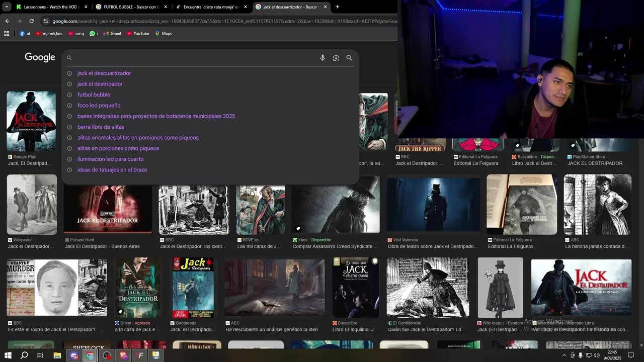Open Escape Hunt Buenos Aires image result
The height and width of the screenshot is (362, 644).
(108, 209)
